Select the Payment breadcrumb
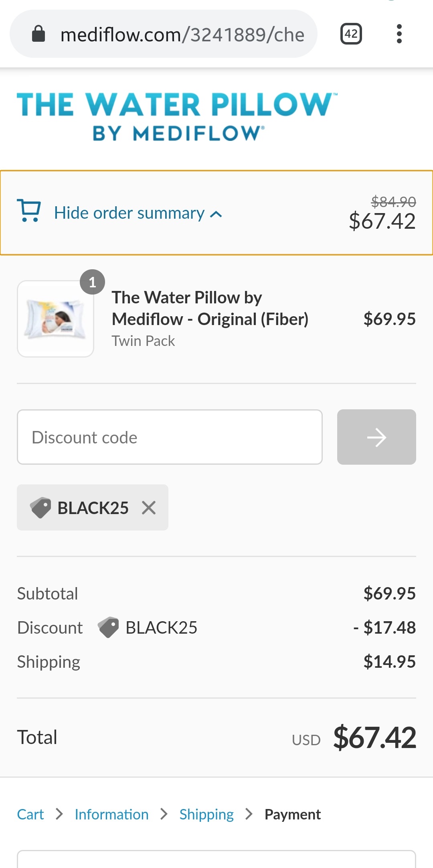 pyautogui.click(x=293, y=814)
